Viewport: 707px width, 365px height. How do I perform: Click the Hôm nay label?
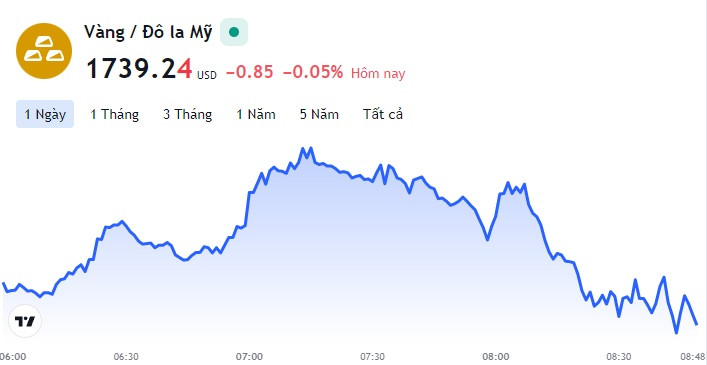378,73
